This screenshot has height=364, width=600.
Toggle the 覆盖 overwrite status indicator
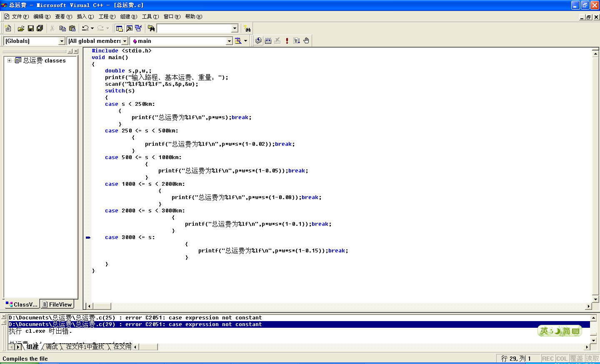coord(577,359)
